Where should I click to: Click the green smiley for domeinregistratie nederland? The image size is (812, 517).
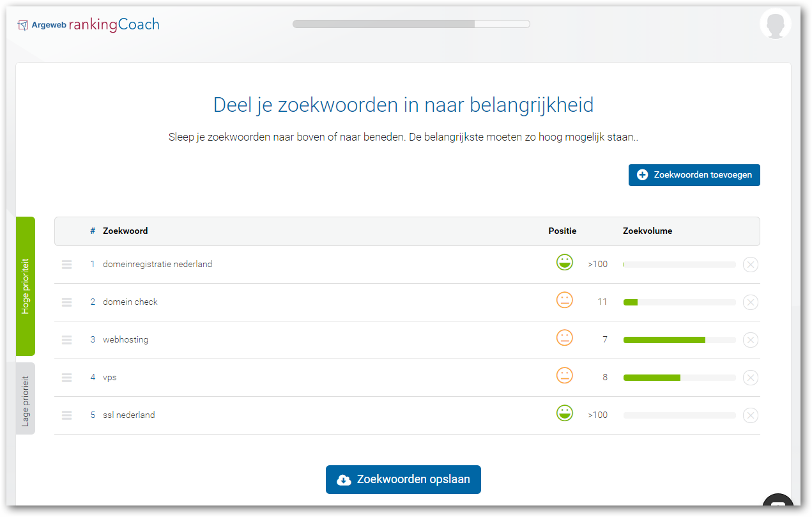pos(565,263)
